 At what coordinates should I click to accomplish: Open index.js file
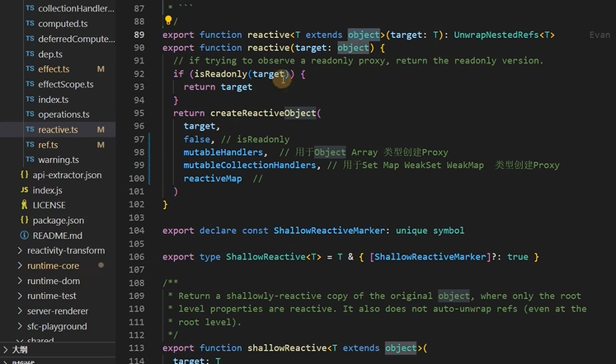(47, 190)
